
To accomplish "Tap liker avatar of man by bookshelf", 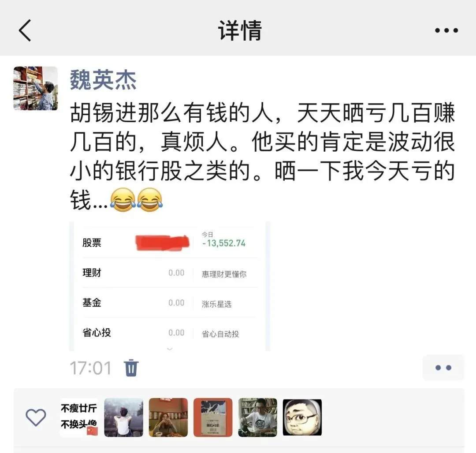I will coord(257,417).
